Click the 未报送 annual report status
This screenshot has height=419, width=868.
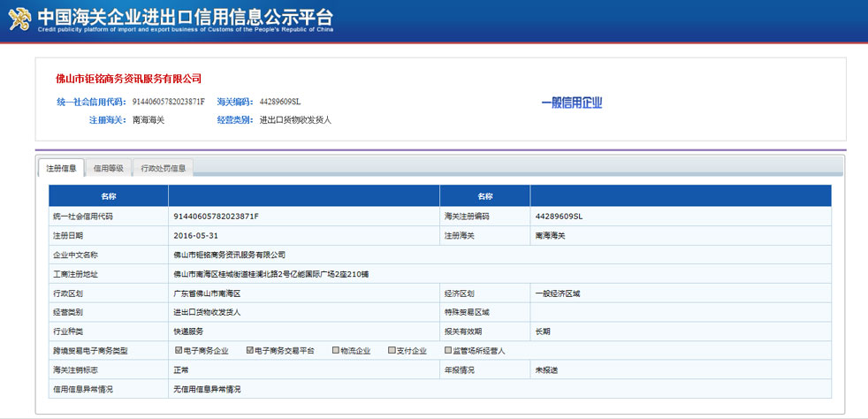point(546,369)
